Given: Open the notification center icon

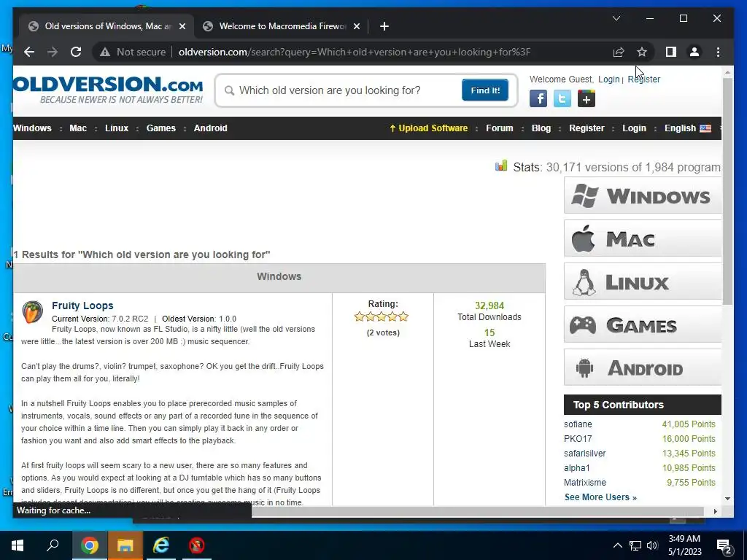Looking at the screenshot, I should coord(724,545).
